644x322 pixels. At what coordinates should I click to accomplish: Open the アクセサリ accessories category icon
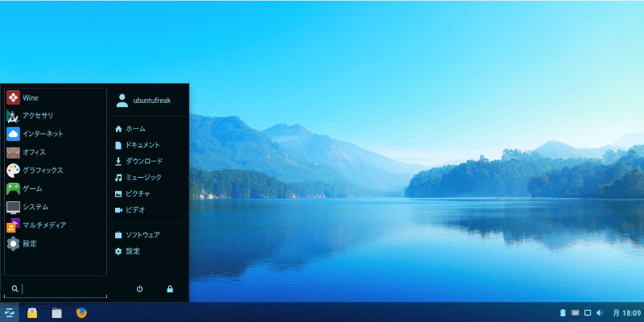point(13,116)
